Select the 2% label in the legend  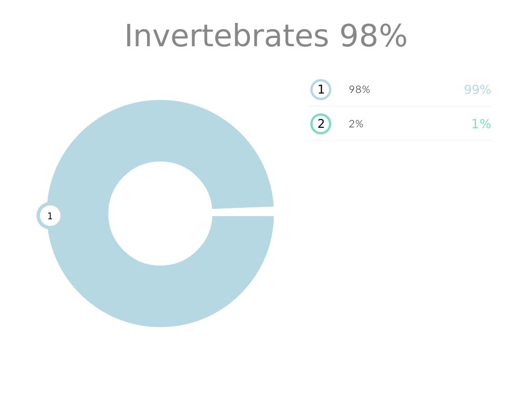coord(356,124)
